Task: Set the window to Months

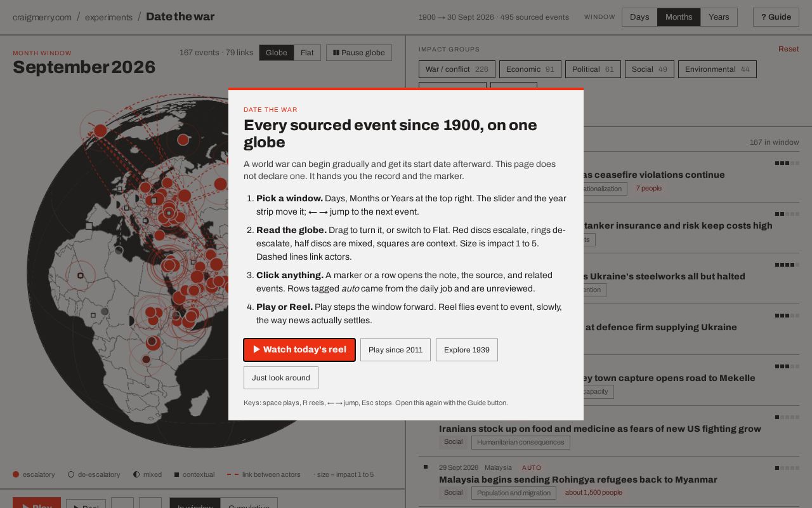Action: (x=679, y=17)
